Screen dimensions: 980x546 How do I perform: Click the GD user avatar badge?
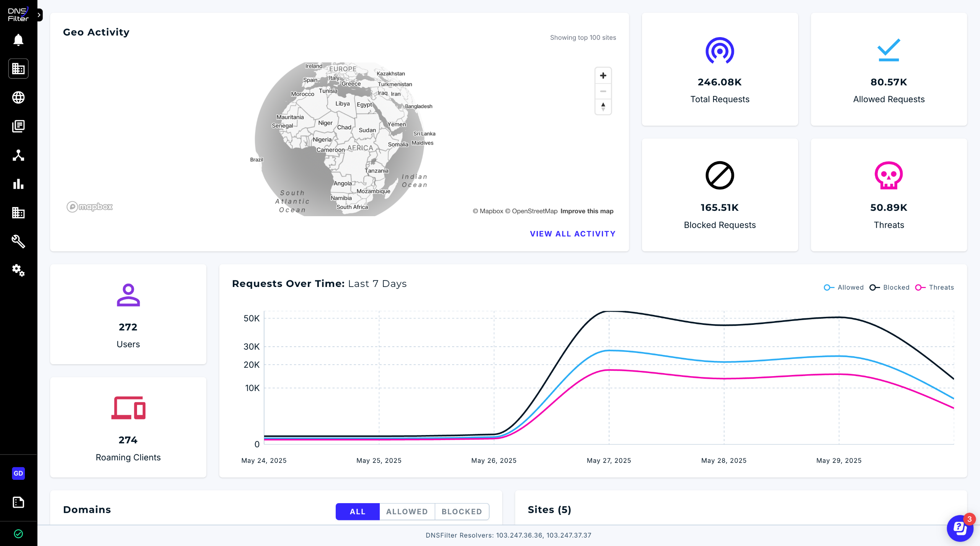click(18, 473)
